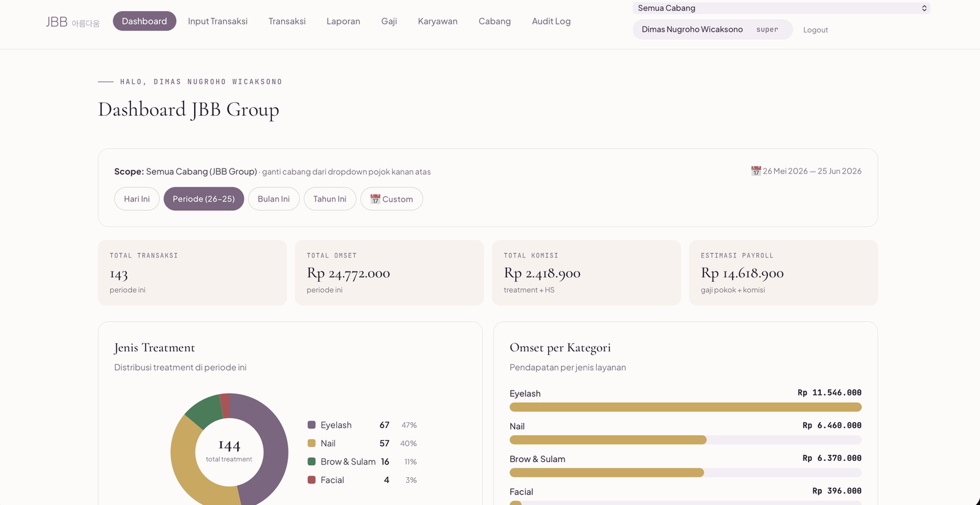980x505 pixels.
Task: Click the Eyelash purple legend swatch
Action: 312,425
